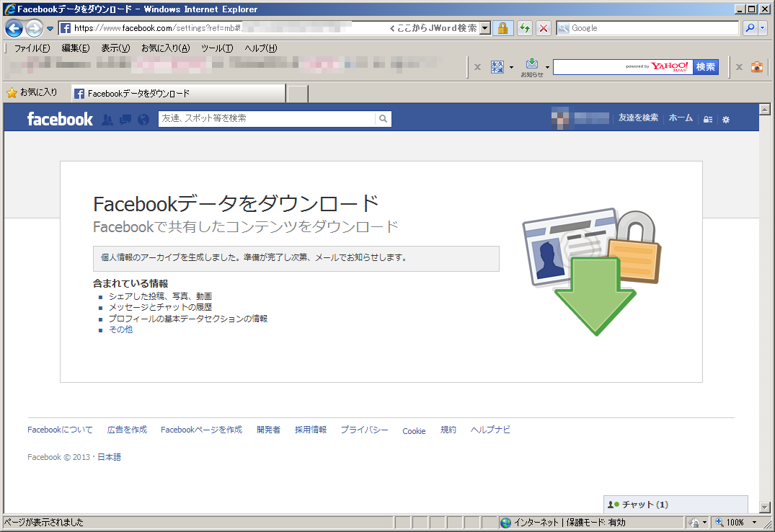Click the 友達を検索 link
The height and width of the screenshot is (532, 775).
[638, 118]
